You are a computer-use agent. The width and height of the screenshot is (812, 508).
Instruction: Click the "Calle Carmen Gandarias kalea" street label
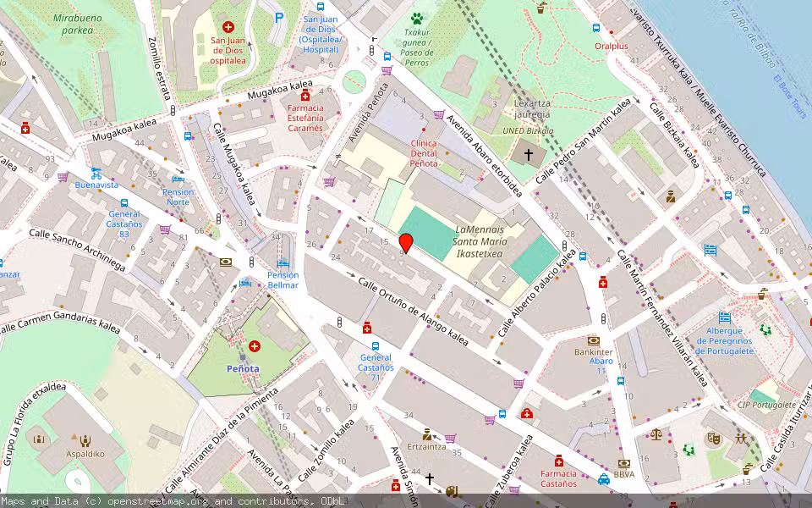coord(60,323)
